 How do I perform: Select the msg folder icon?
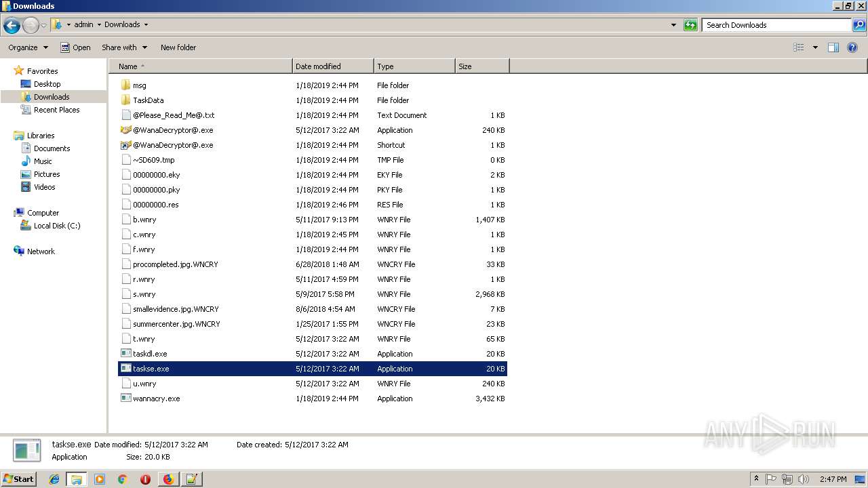tap(125, 85)
